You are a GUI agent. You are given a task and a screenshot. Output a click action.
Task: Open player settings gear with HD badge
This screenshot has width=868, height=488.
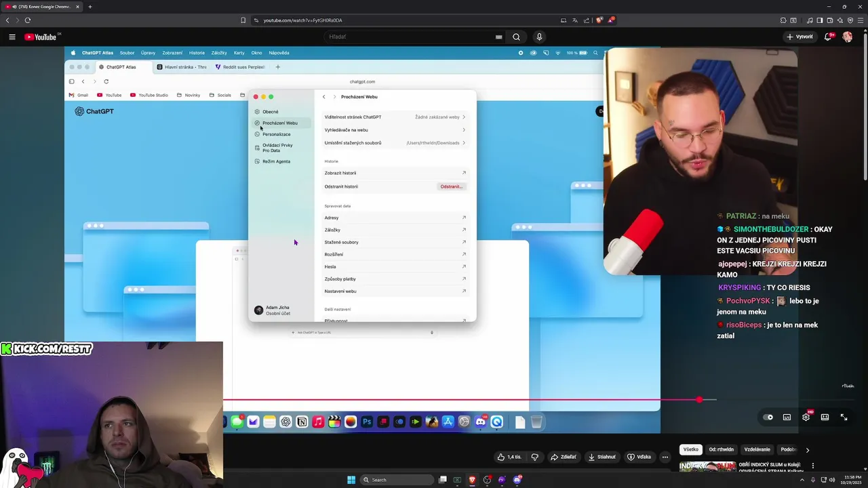point(806,417)
